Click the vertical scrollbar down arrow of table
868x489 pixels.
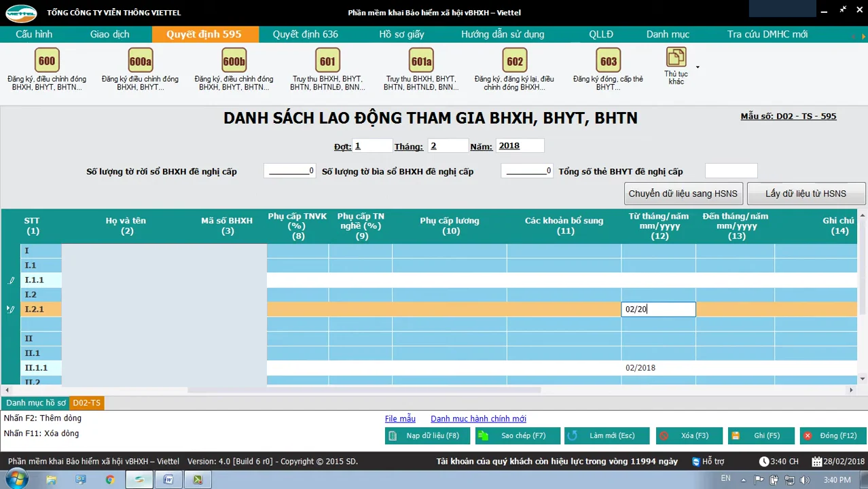[x=863, y=379]
